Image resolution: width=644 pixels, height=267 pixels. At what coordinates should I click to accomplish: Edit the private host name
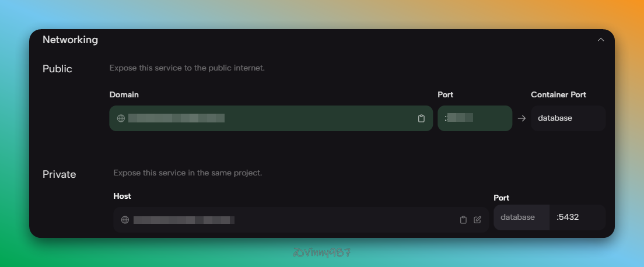point(478,220)
